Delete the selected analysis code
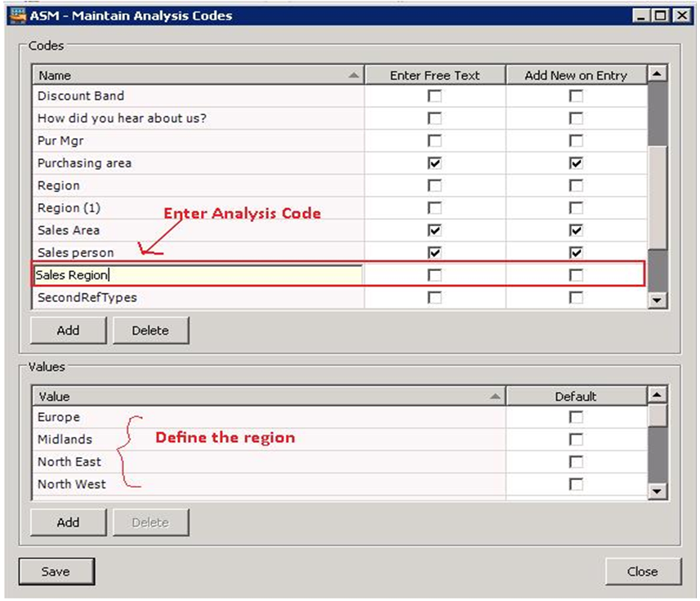The width and height of the screenshot is (700, 601). [151, 330]
